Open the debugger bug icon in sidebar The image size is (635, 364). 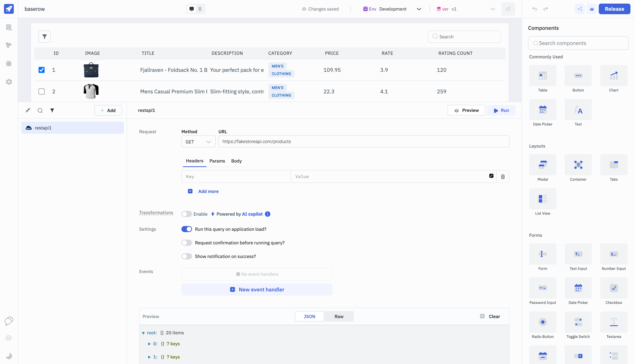[x=9, y=64]
